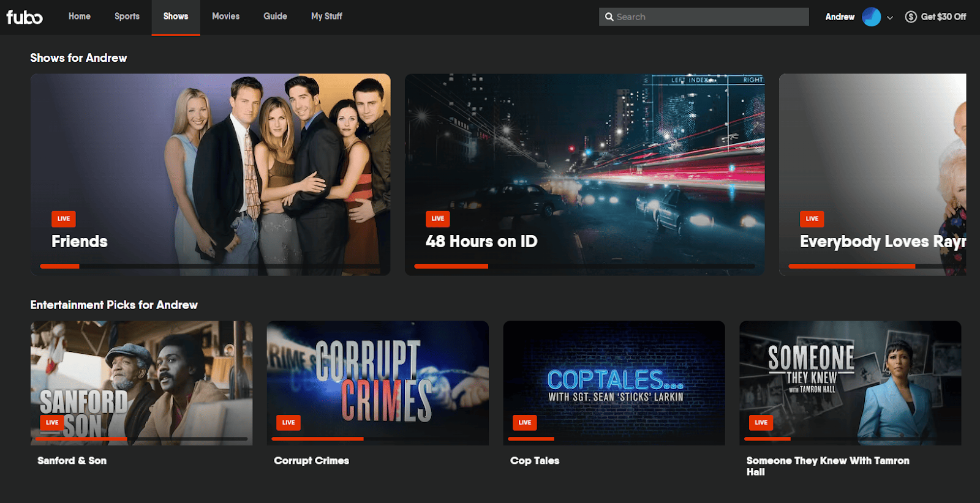
Task: Click the Shows for Andrew heading
Action: [x=78, y=58]
